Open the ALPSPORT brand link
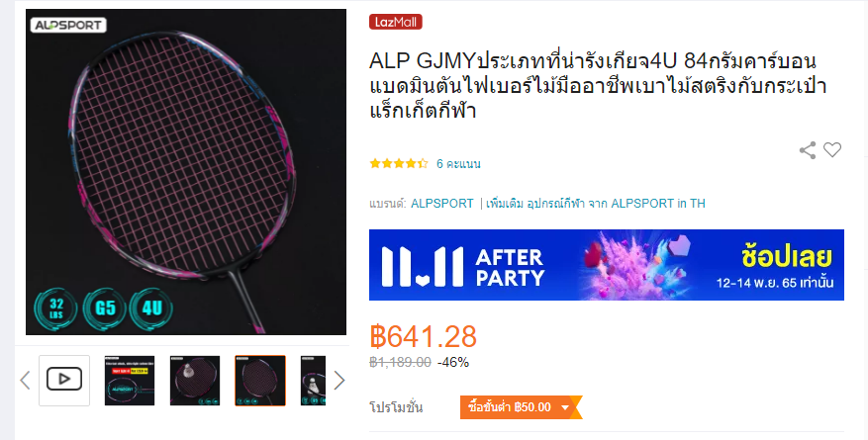The image size is (868, 440). pos(441,204)
